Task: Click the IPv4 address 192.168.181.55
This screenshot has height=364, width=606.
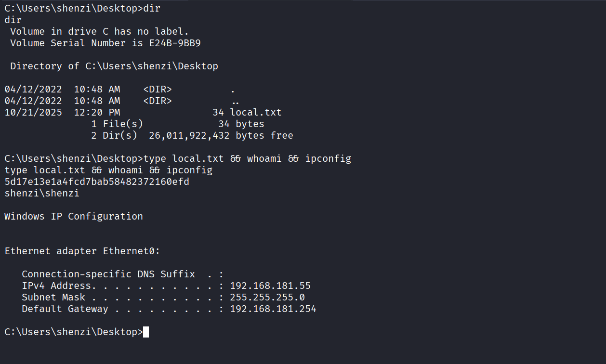Action: point(270,286)
